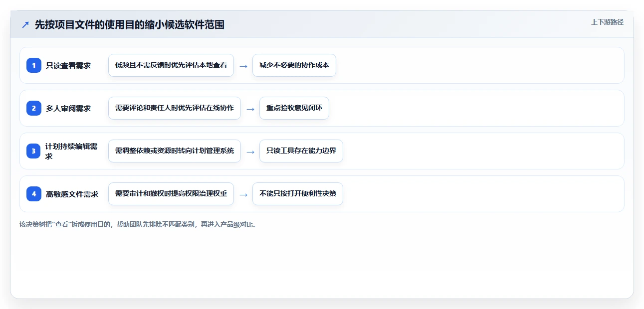Screen dimensions: 644x309
Task: Click the 高敏感文件需求 row label
Action: (x=72, y=194)
